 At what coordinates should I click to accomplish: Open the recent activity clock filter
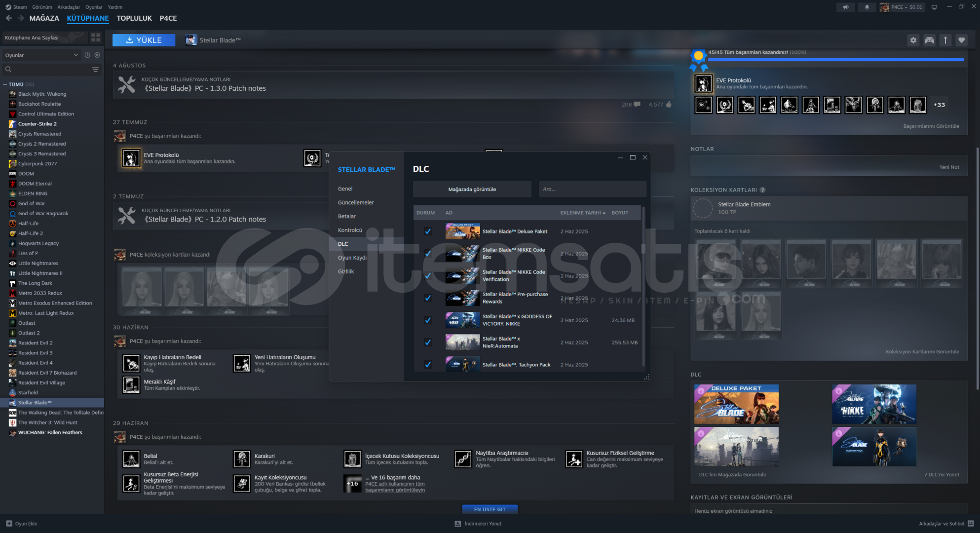point(87,55)
